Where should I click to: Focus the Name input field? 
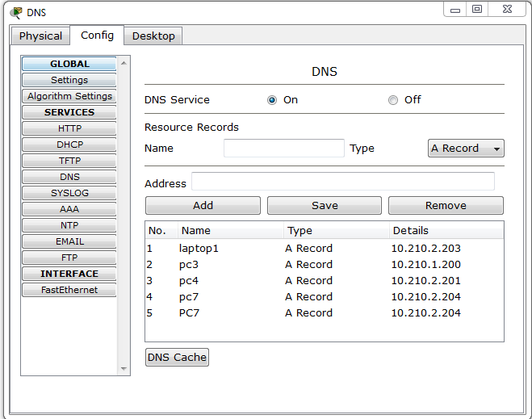coord(284,149)
